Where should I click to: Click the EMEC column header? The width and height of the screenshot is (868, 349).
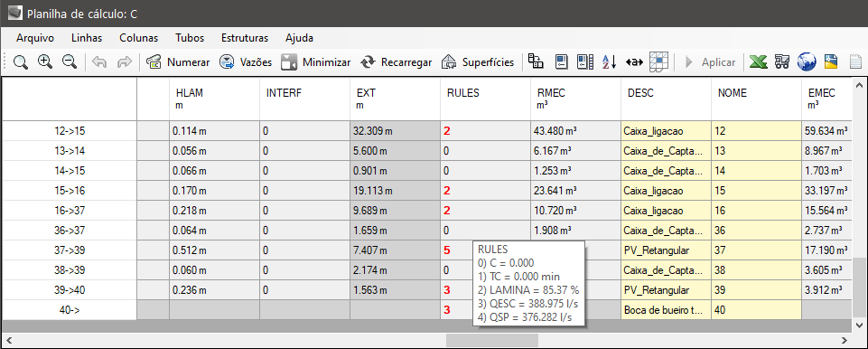(826, 99)
